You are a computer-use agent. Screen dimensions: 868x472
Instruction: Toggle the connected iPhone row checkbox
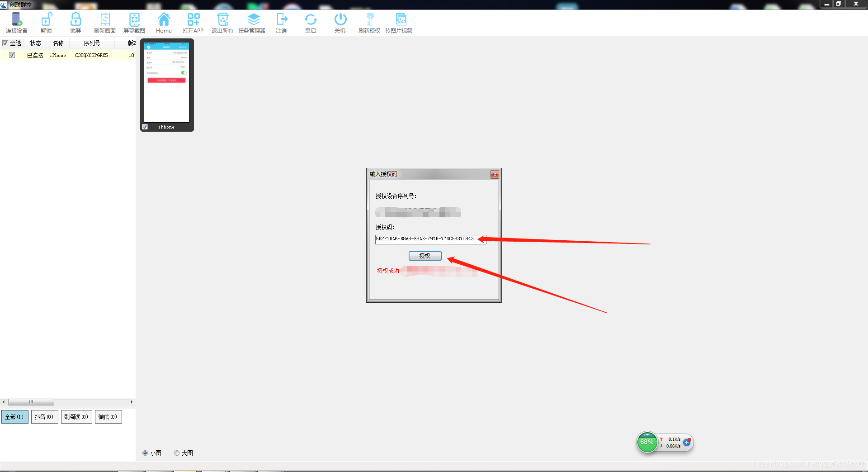click(12, 55)
